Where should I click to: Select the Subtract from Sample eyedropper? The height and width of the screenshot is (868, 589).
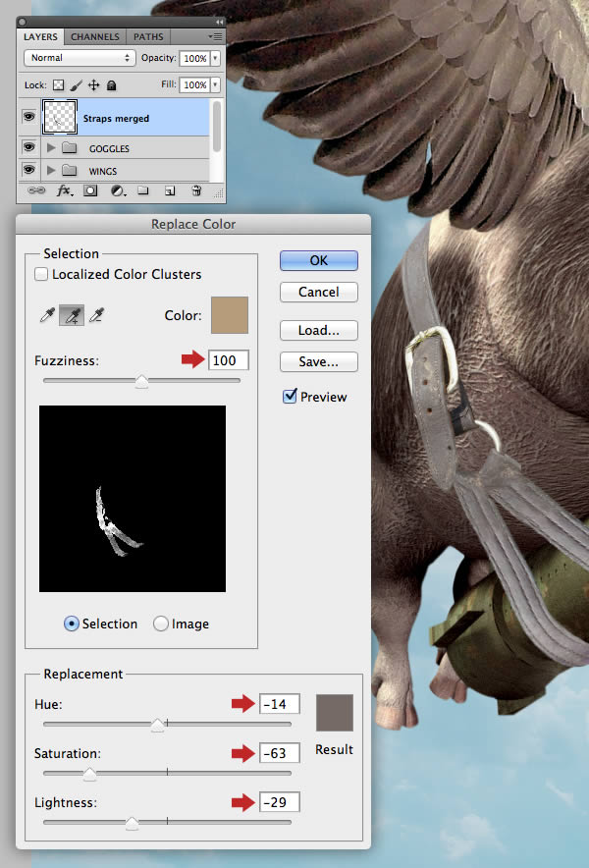coord(97,315)
